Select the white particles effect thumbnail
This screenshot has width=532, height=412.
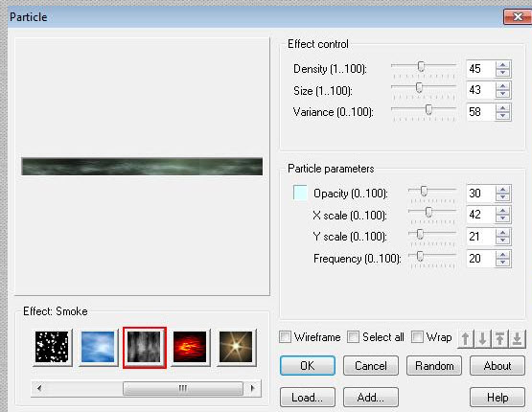pos(52,347)
